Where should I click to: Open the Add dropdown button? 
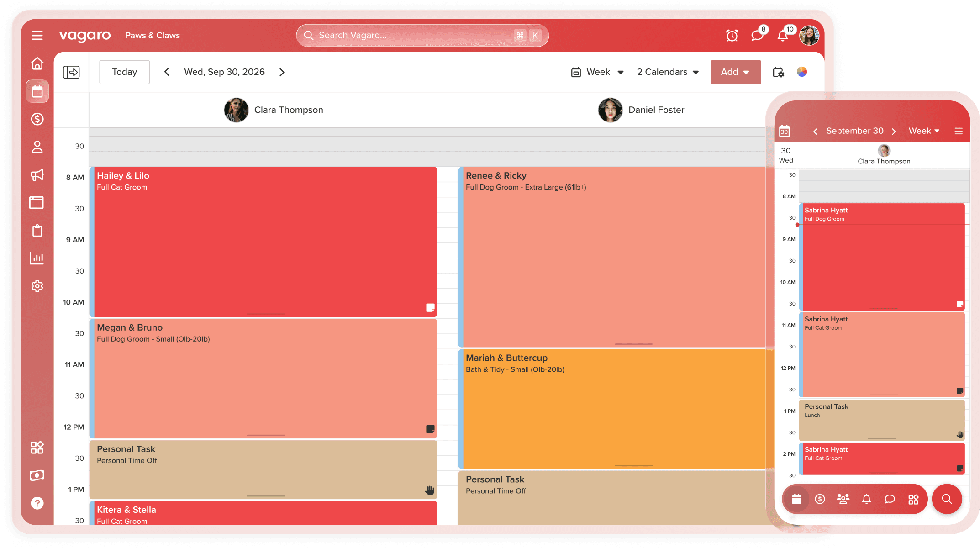(x=735, y=72)
